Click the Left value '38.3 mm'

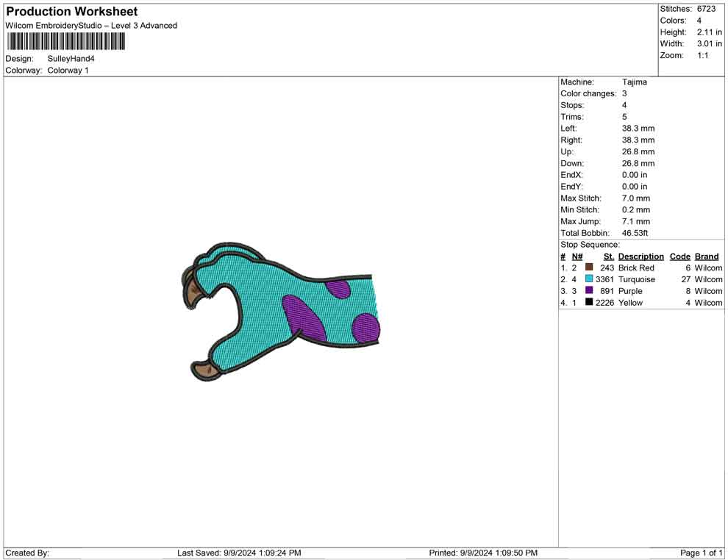[x=638, y=129]
